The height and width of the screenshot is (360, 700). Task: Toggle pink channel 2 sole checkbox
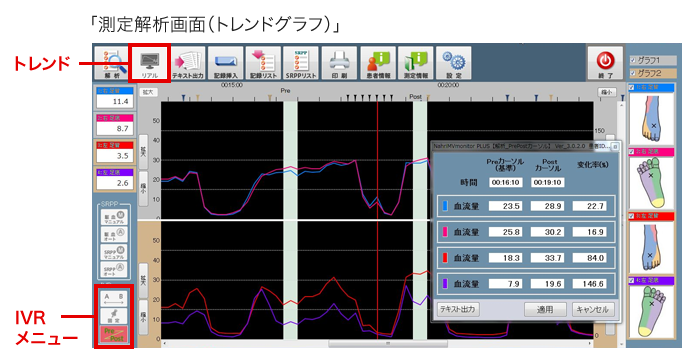[631, 152]
